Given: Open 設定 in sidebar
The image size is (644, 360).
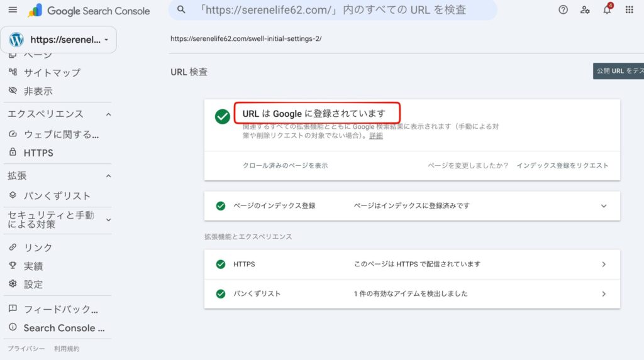Looking at the screenshot, I should tap(33, 284).
